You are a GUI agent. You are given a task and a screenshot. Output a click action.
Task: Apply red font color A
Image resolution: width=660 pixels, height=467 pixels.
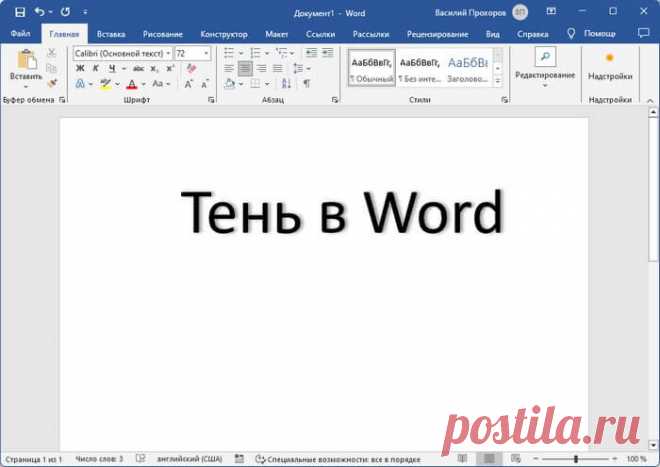pyautogui.click(x=132, y=84)
